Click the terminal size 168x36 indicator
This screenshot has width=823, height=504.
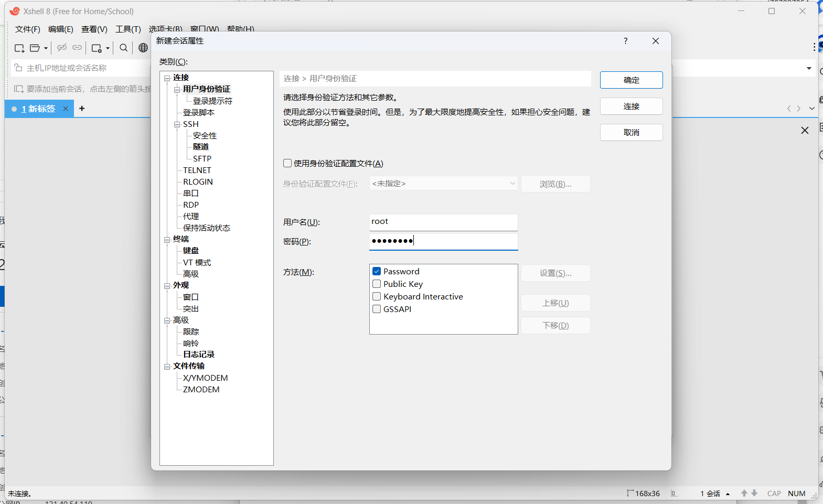(x=644, y=494)
